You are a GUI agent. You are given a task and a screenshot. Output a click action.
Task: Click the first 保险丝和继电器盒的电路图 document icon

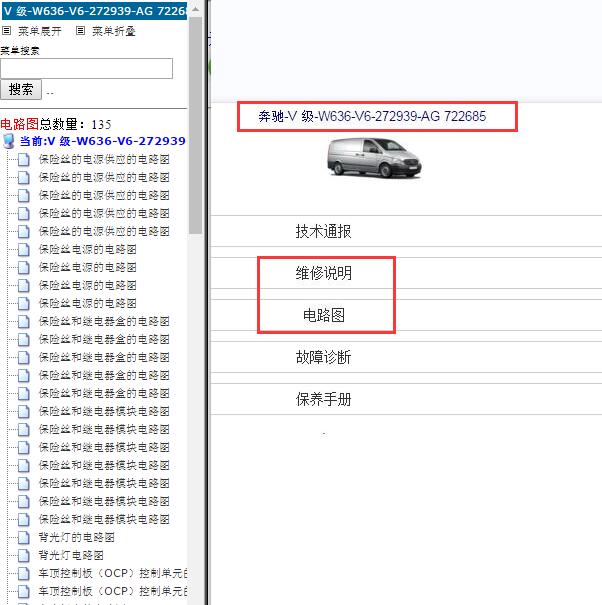[x=24, y=321]
